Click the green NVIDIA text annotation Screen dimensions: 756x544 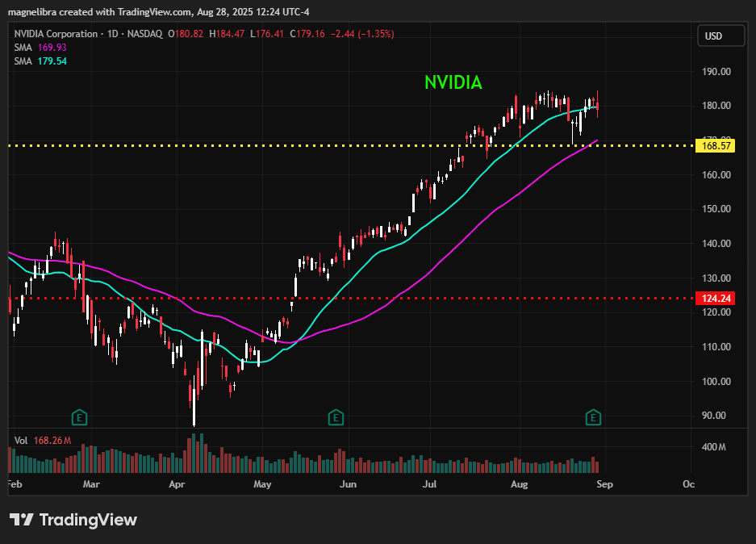click(x=453, y=82)
